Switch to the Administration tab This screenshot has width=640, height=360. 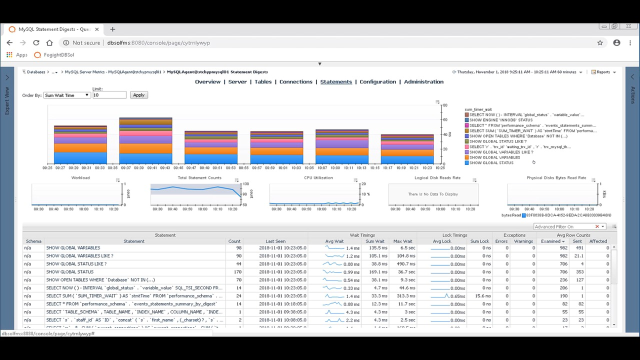pyautogui.click(x=424, y=82)
